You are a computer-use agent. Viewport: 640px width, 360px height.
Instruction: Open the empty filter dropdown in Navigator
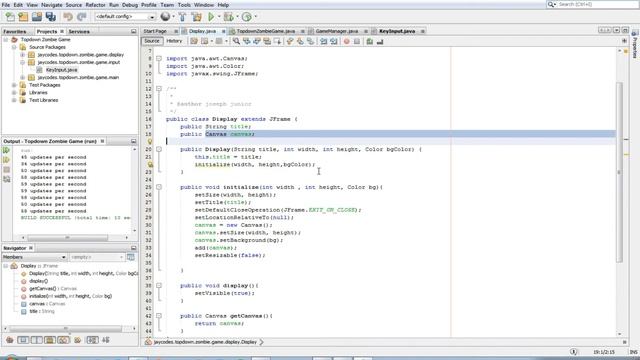point(97,257)
